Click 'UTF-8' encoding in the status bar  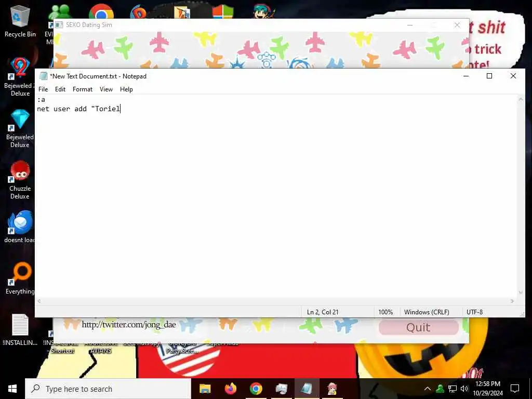point(474,312)
